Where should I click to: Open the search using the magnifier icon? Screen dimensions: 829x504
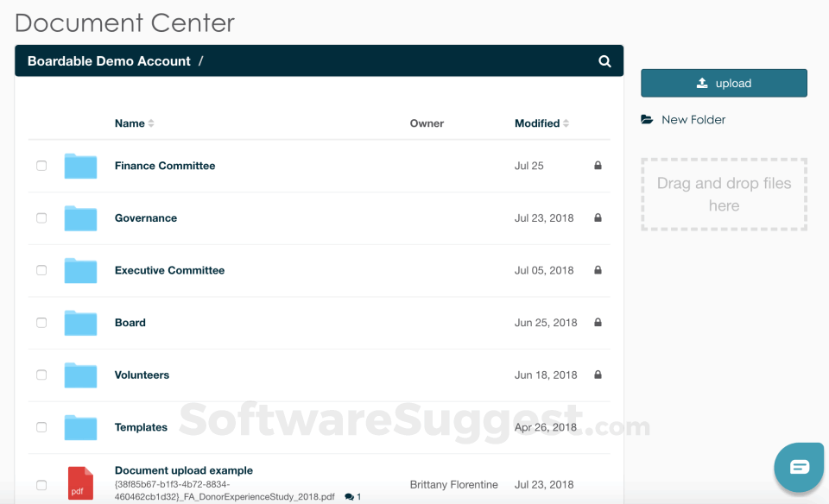pos(604,60)
